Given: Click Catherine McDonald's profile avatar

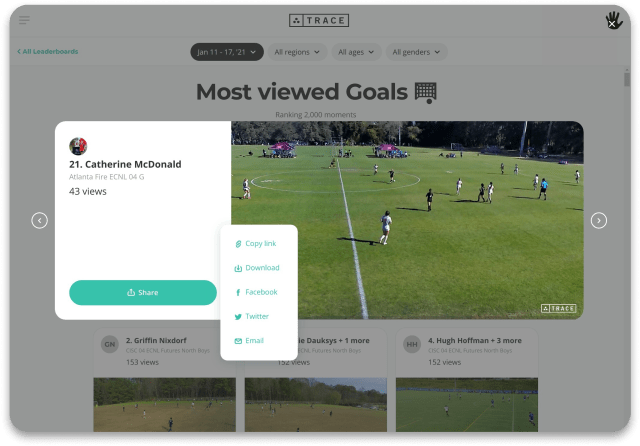Looking at the screenshot, I should [x=78, y=146].
